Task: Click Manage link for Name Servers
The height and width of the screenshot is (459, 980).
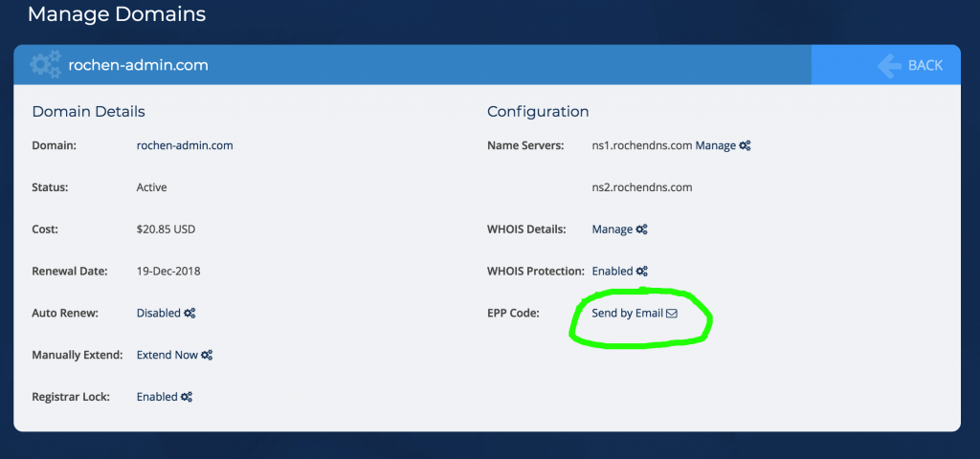Action: coord(715,145)
